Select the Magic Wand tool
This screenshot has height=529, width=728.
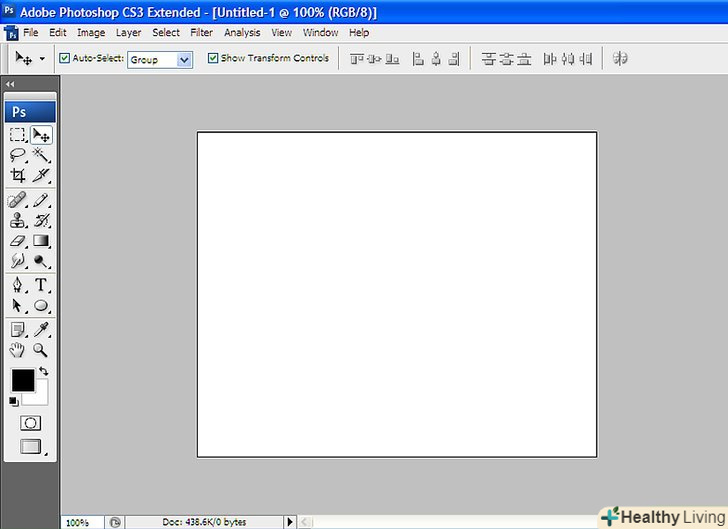tap(41, 155)
